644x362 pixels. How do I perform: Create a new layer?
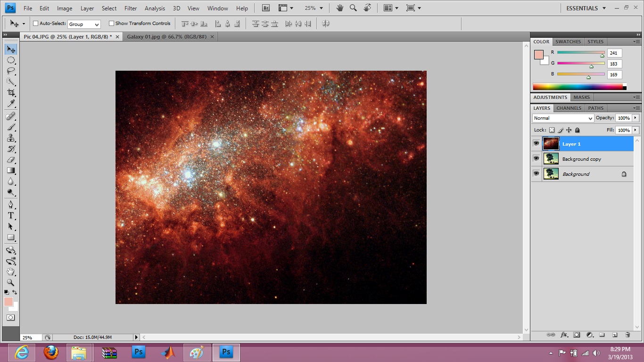point(615,335)
